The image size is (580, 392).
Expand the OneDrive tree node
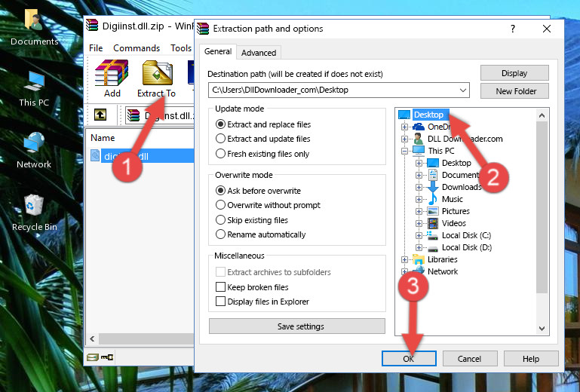click(x=404, y=127)
